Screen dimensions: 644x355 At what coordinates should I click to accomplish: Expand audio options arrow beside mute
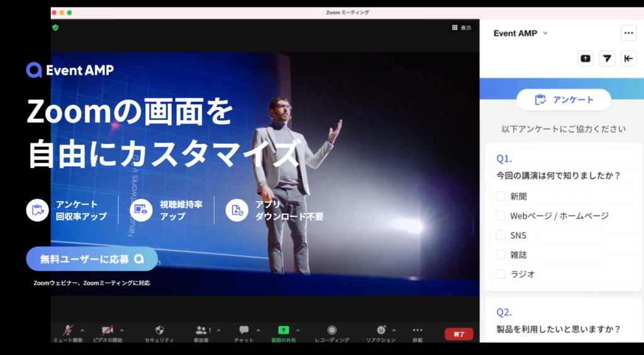coord(82,330)
